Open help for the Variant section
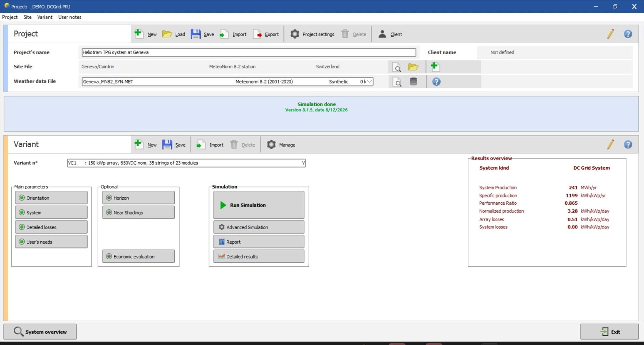Viewport: 644px width, 345px height. pyautogui.click(x=628, y=145)
